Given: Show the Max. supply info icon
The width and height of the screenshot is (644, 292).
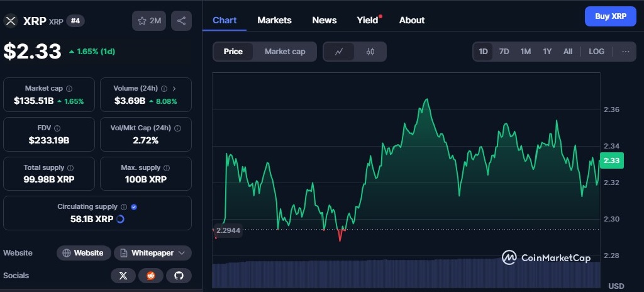Looking at the screenshot, I should point(166,168).
